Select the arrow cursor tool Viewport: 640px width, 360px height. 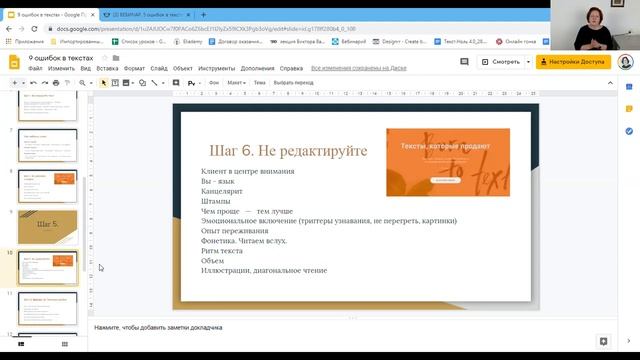click(x=104, y=83)
